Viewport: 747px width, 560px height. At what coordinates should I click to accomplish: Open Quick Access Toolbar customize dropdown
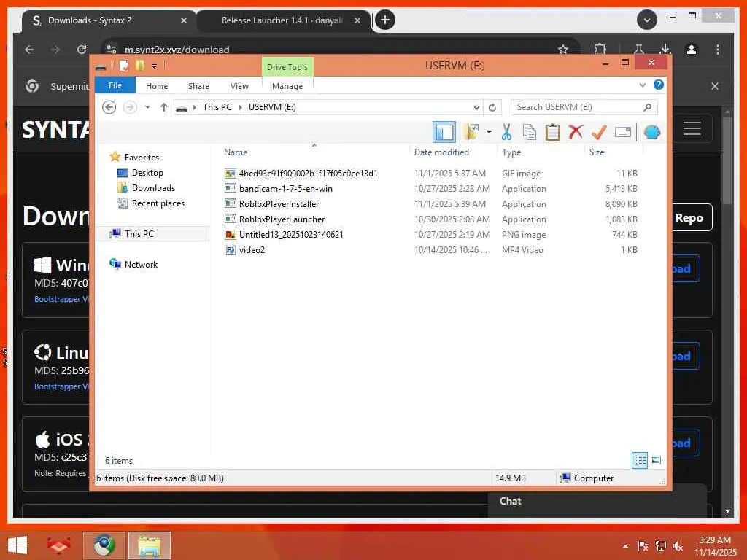(155, 66)
